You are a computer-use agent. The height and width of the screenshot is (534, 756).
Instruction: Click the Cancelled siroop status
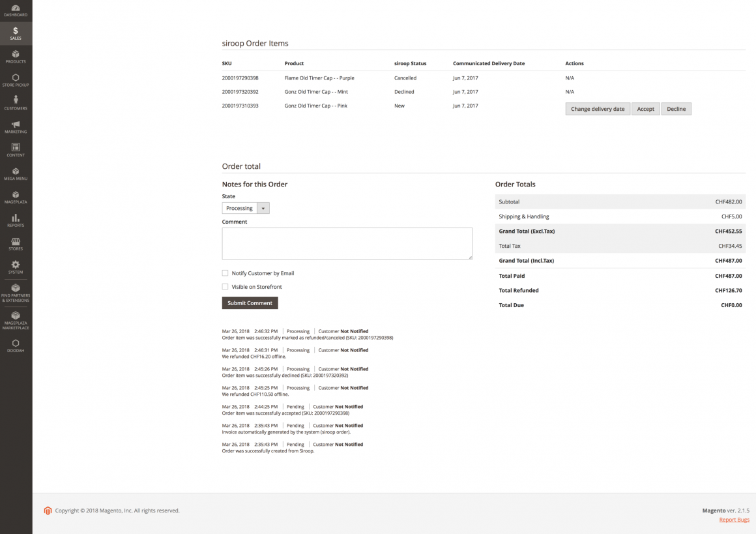coord(405,78)
